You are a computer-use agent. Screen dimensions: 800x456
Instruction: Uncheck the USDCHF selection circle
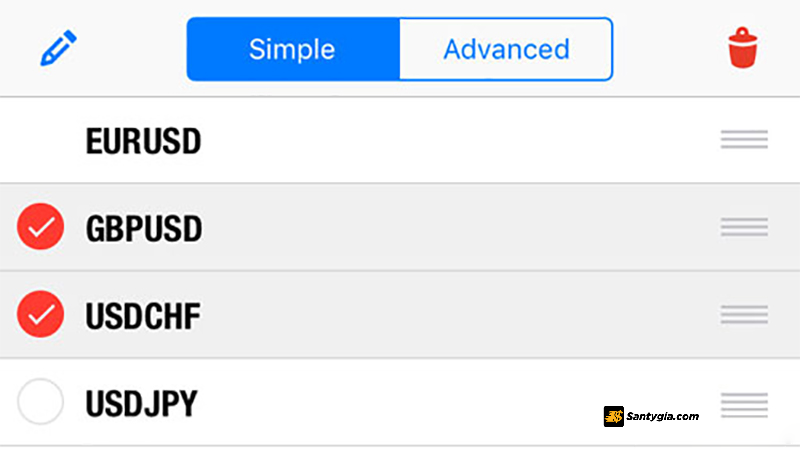[40, 314]
